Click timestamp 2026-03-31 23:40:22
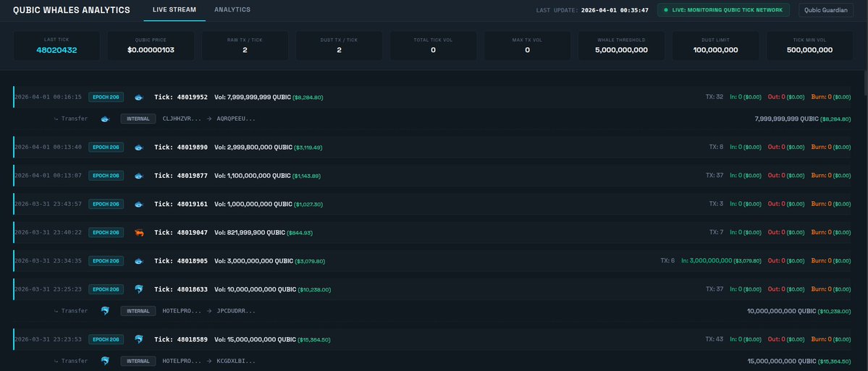Screen dimensions: 868x371 pyautogui.click(x=49, y=233)
